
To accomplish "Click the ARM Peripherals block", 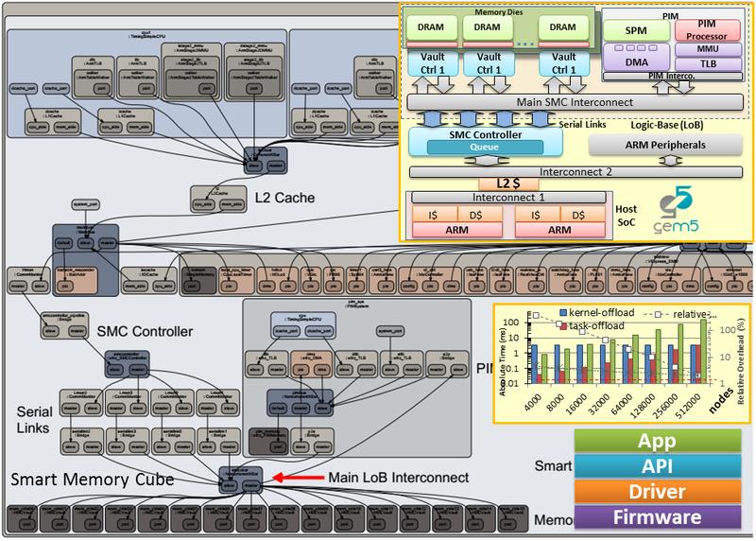I will 665,145.
